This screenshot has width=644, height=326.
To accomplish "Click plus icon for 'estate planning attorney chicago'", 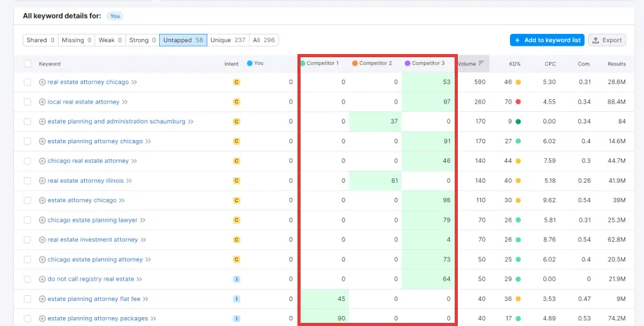I will click(x=42, y=141).
